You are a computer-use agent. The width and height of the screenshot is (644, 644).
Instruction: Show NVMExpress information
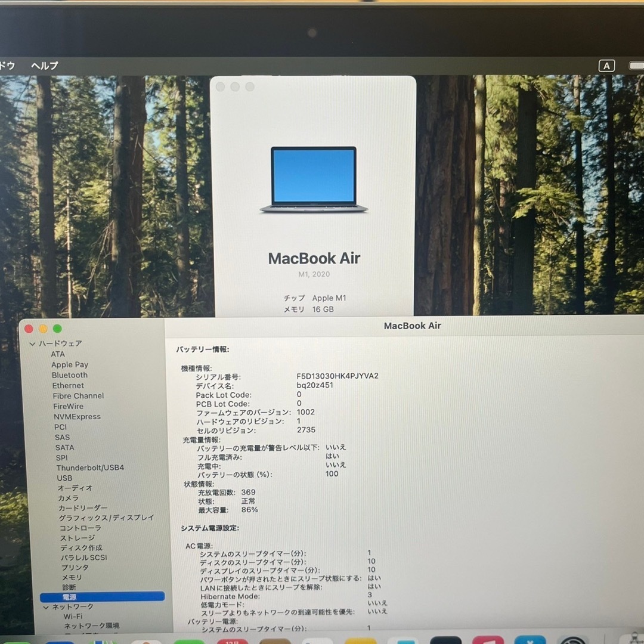pyautogui.click(x=77, y=416)
